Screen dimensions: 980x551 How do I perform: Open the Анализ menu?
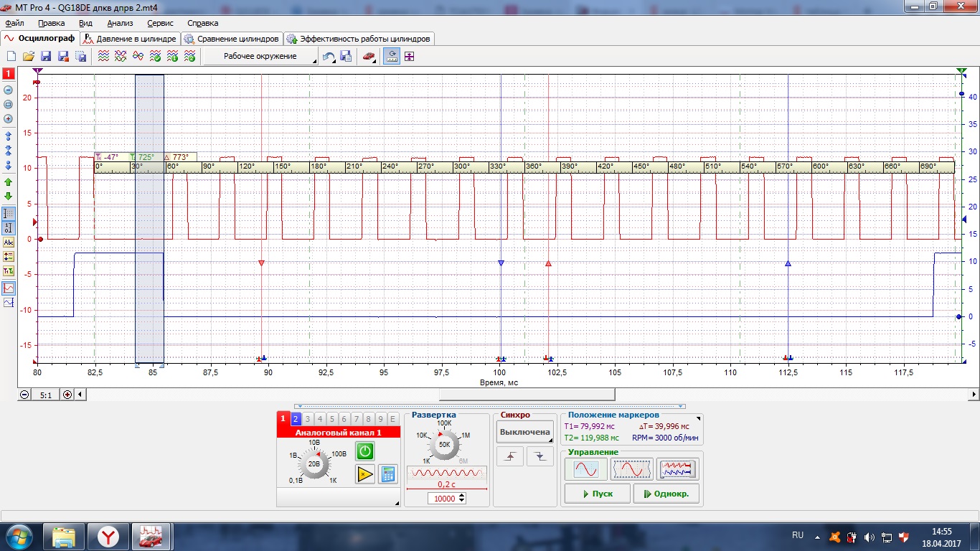pyautogui.click(x=120, y=23)
